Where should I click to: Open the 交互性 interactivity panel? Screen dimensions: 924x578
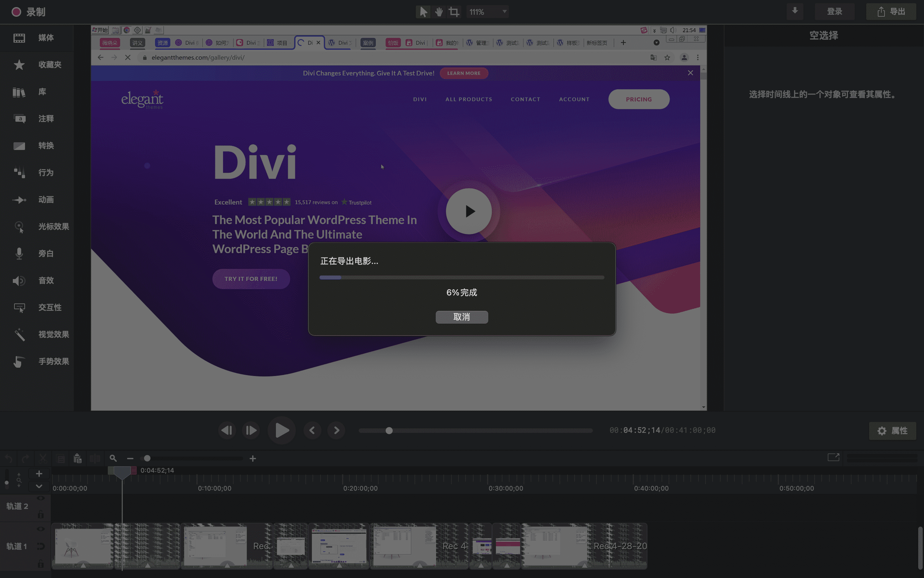coord(37,307)
